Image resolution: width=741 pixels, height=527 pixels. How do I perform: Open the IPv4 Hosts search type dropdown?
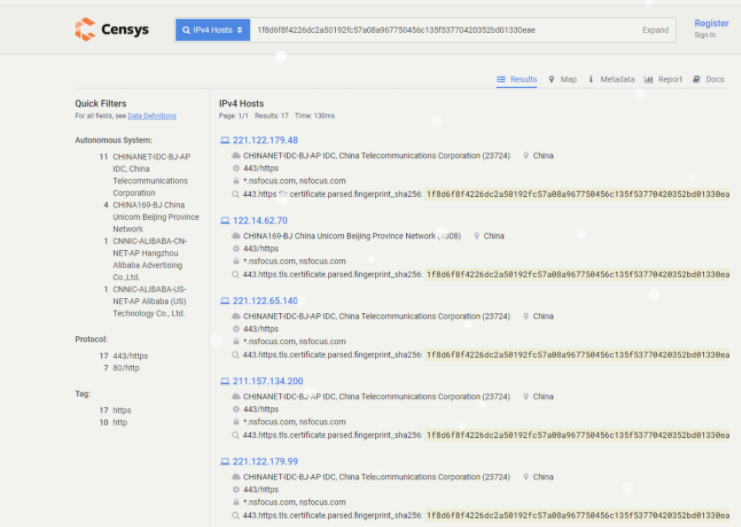point(213,30)
